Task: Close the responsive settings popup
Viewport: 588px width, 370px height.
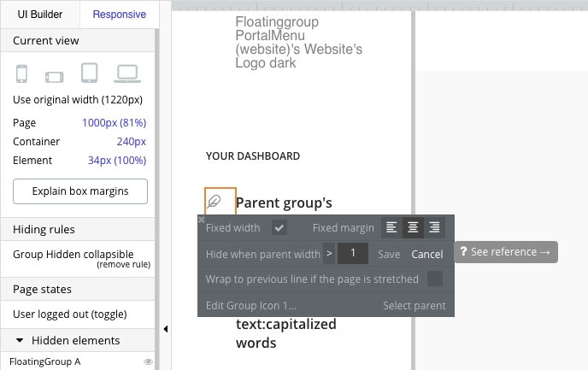Action: tap(202, 220)
